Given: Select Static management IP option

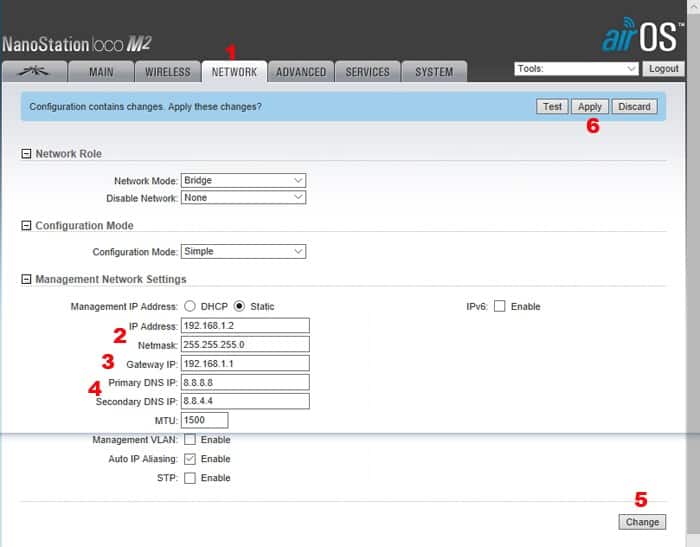Looking at the screenshot, I should [239, 306].
